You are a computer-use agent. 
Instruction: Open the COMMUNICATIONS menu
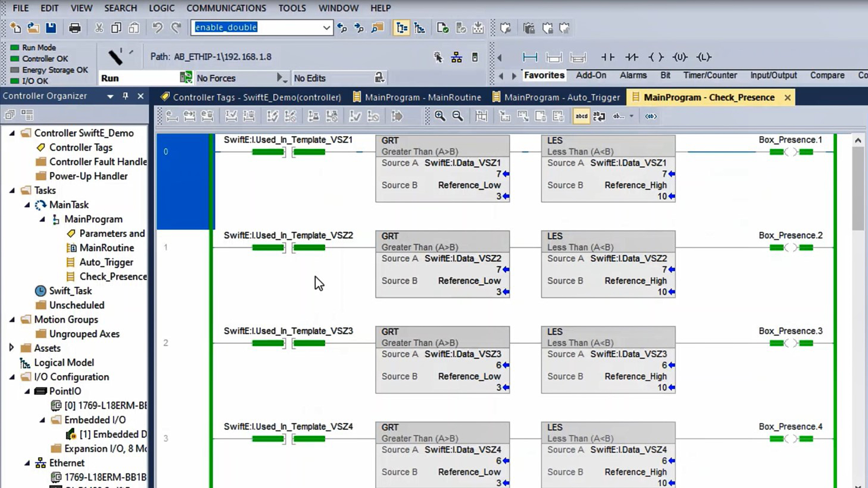(226, 8)
